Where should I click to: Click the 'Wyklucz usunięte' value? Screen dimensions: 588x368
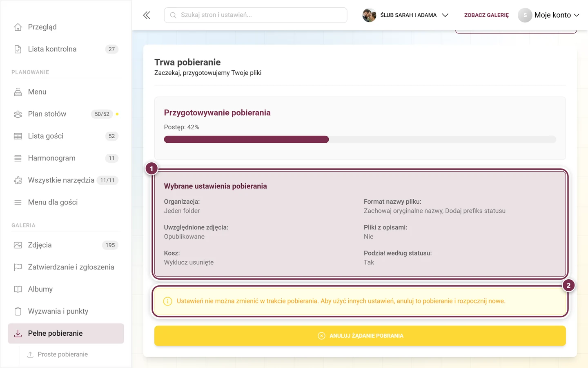pos(189,263)
